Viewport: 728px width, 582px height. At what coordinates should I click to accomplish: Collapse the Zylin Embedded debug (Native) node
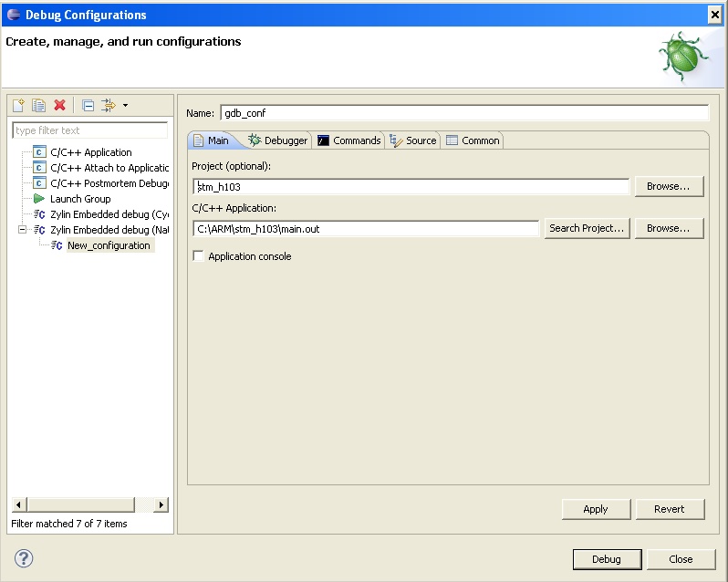click(23, 230)
